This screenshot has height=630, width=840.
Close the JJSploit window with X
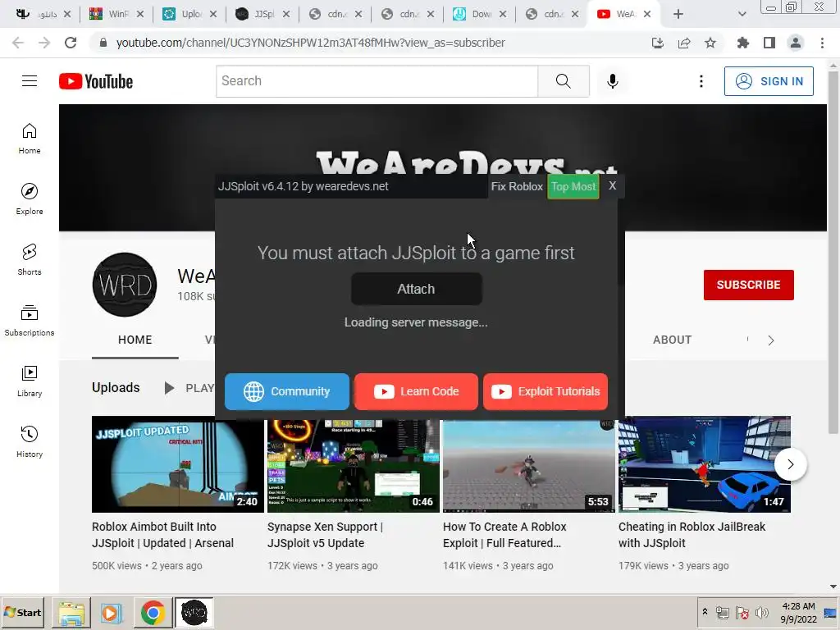click(x=612, y=185)
